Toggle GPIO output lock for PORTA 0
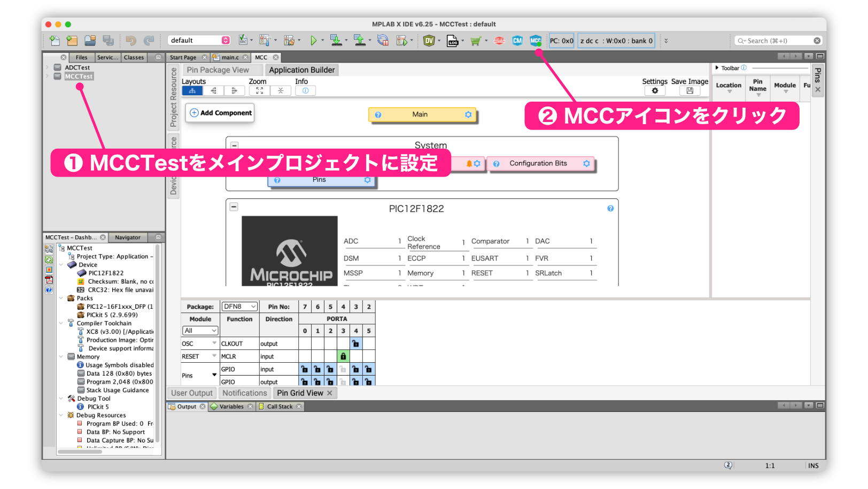The image size is (868, 489). 305,381
